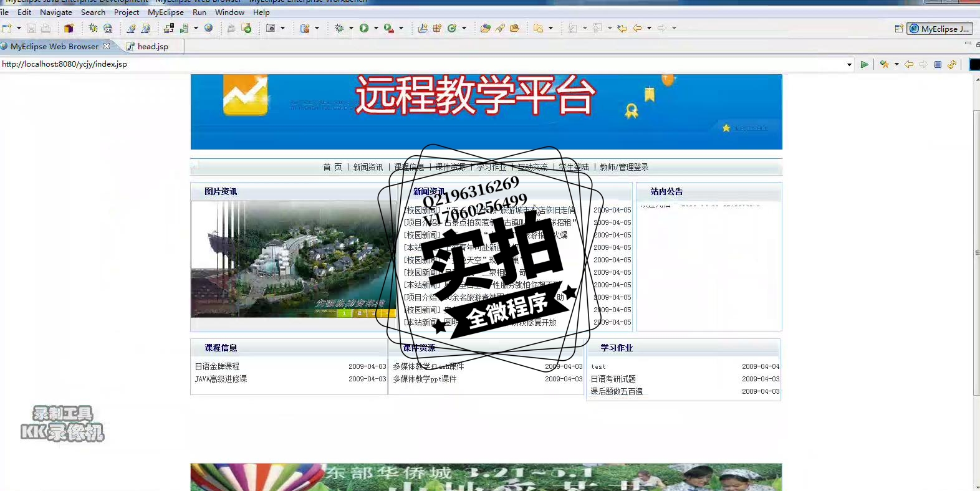Click the 教师/管理登录 navigation link
Image resolution: width=980 pixels, height=491 pixels.
pyautogui.click(x=624, y=167)
